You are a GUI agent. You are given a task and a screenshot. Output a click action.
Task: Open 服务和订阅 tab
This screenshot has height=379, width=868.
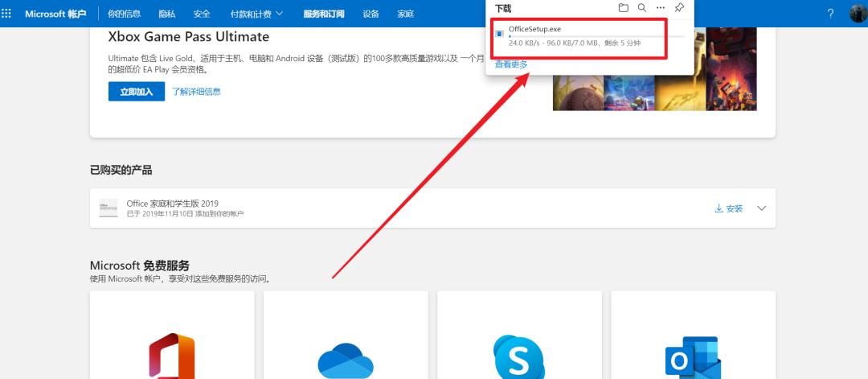[x=324, y=14]
